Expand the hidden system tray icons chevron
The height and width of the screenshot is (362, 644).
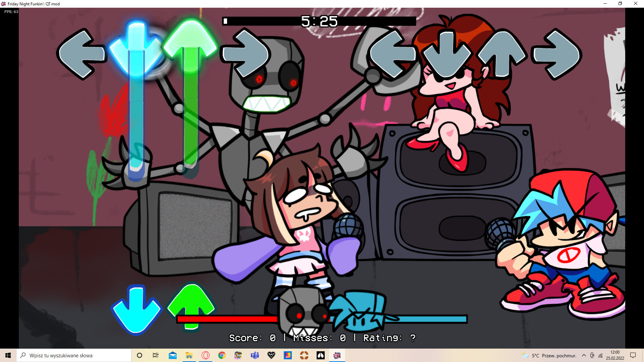[x=584, y=355]
